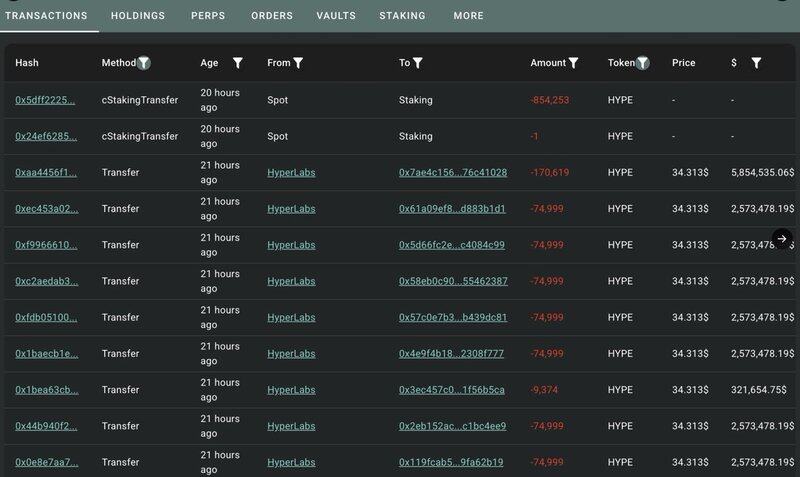800x477 pixels.
Task: Open HyperLabs sender link in 0xec453a02 row
Action: 290,208
